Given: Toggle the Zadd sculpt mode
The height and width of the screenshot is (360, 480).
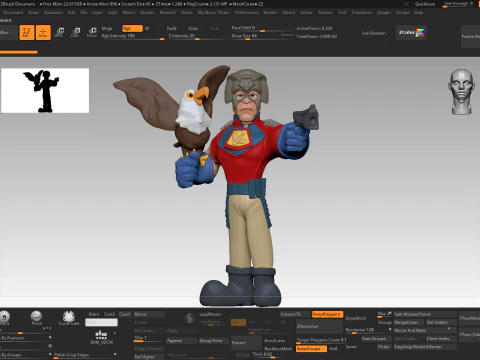Looking at the screenshot, I should [171, 28].
